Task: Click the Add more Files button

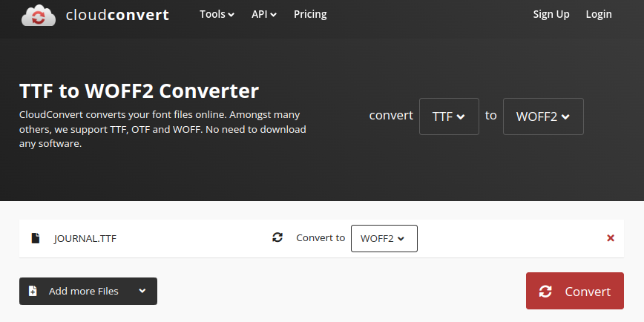Action: pyautogui.click(x=83, y=291)
